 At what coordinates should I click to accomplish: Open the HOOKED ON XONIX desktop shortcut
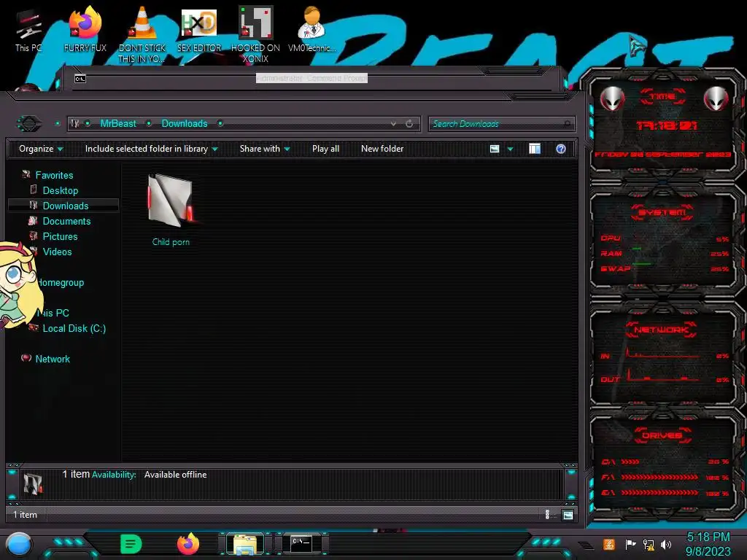click(x=255, y=34)
